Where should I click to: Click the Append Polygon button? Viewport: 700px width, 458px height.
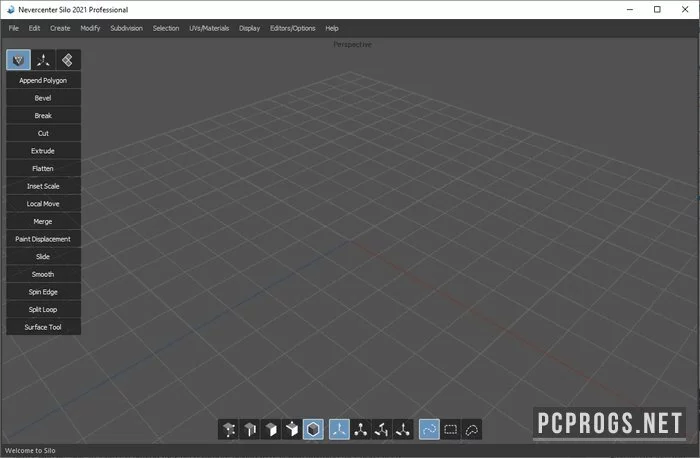coord(43,80)
